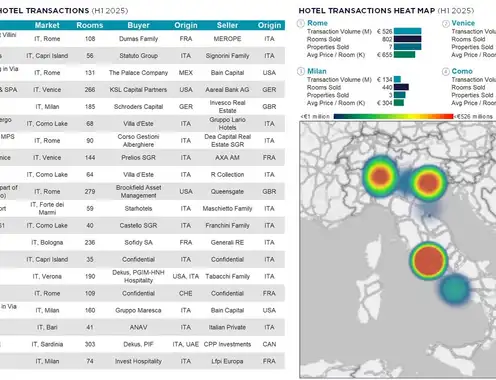496x380 pixels.
Task: Select the Prelios SGR buyer cell
Action: pyautogui.click(x=138, y=157)
